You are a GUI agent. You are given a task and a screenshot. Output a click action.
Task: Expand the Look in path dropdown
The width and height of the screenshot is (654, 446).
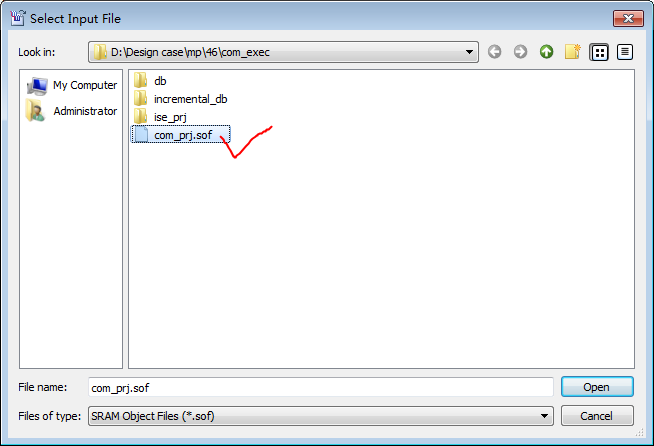pos(469,52)
